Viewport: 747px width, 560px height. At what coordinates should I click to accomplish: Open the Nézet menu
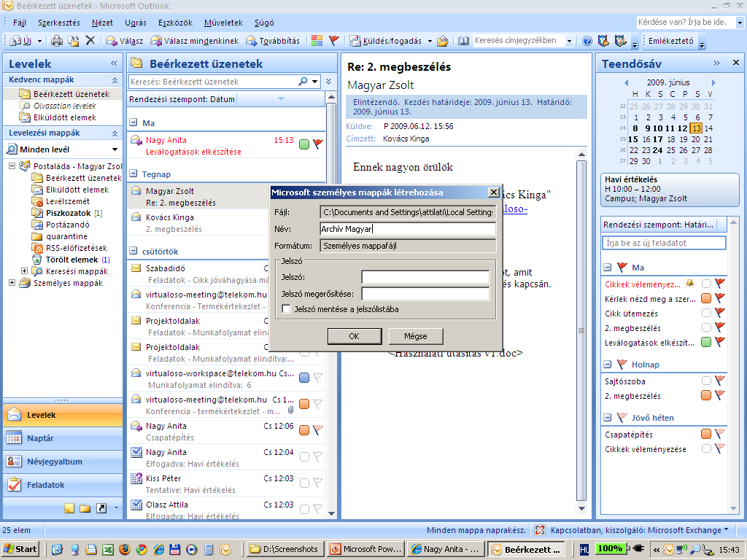(x=102, y=23)
